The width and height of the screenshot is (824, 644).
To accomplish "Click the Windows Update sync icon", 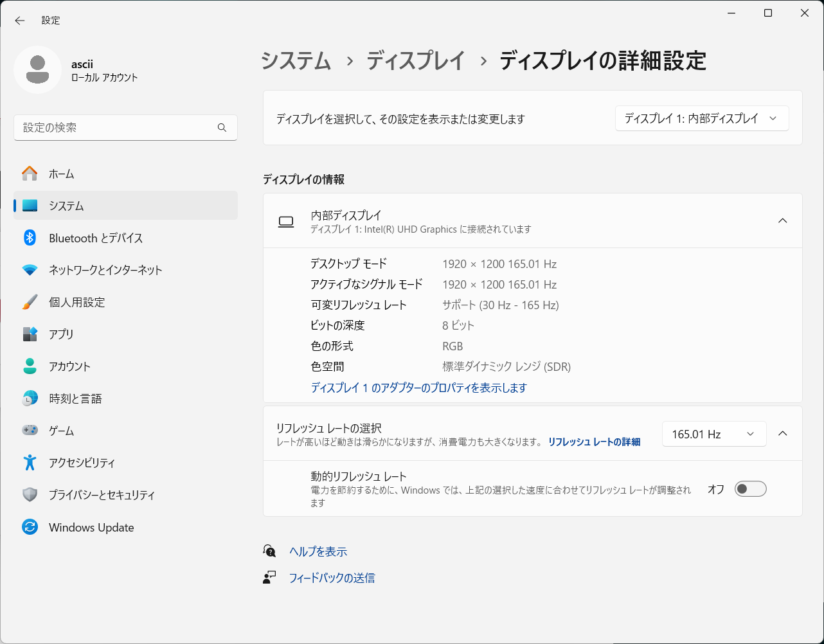I will pyautogui.click(x=30, y=527).
